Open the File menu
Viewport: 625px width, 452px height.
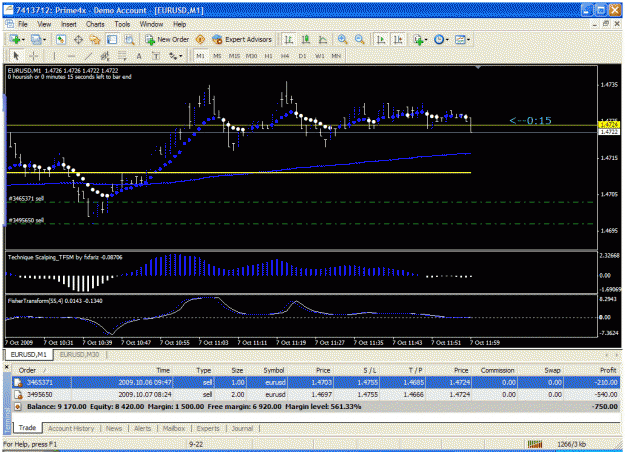point(23,24)
